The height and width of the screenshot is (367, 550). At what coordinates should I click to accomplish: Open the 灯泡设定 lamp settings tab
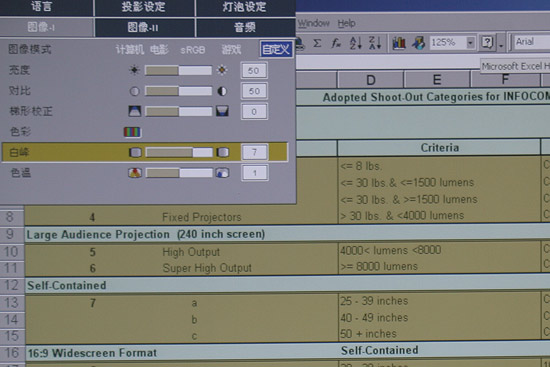coord(244,7)
